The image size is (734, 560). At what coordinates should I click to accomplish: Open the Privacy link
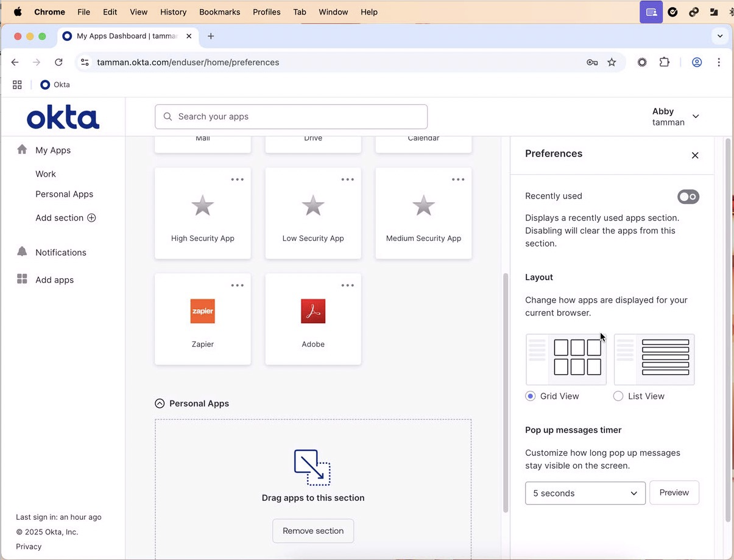pyautogui.click(x=29, y=547)
